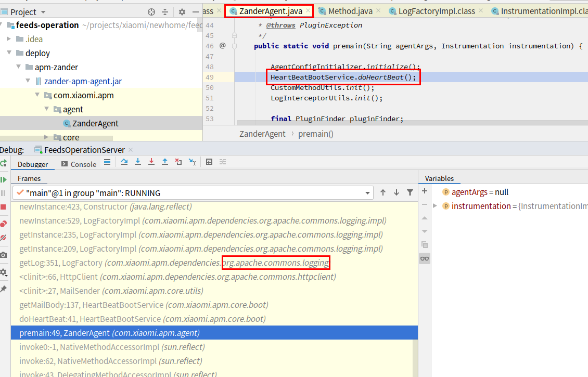Click Step Over icon

(x=124, y=162)
